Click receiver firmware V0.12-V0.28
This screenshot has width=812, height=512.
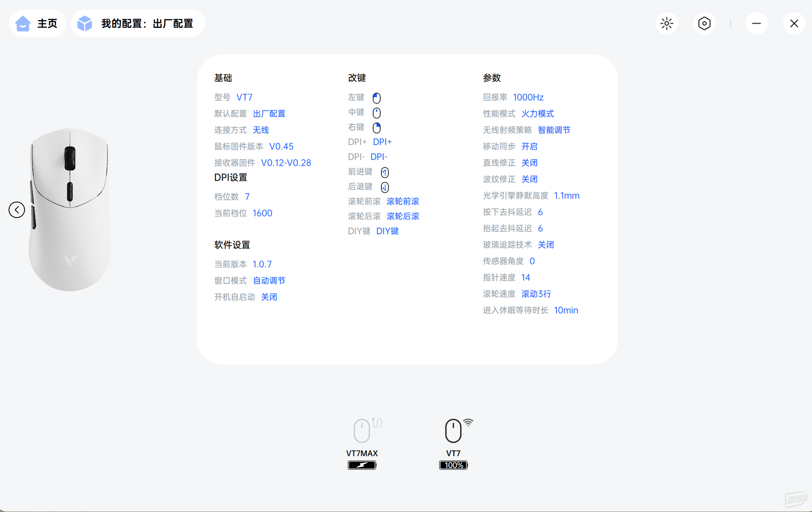pyautogui.click(x=286, y=163)
